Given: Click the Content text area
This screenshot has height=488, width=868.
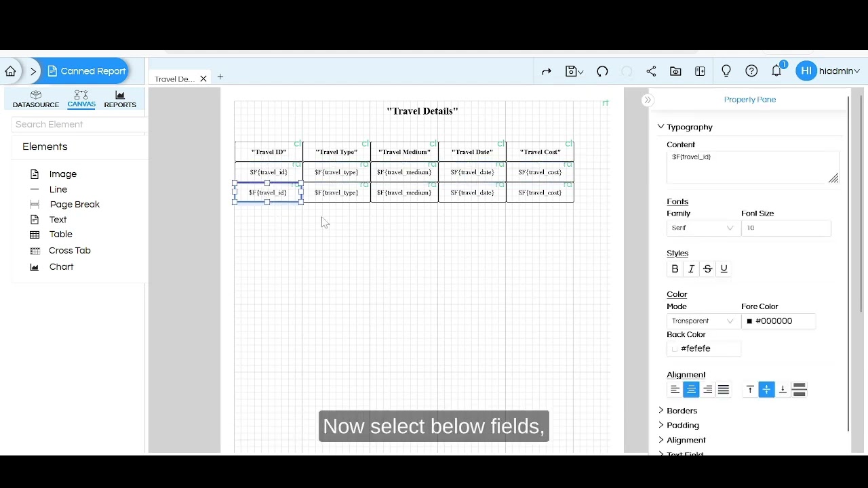Looking at the screenshot, I should point(753,167).
